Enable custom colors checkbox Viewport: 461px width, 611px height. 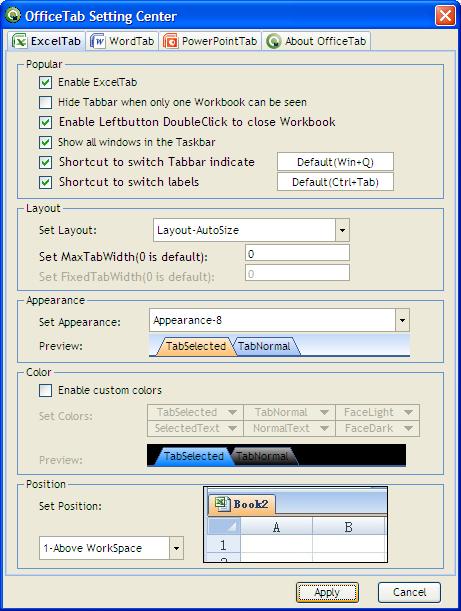(x=45, y=390)
